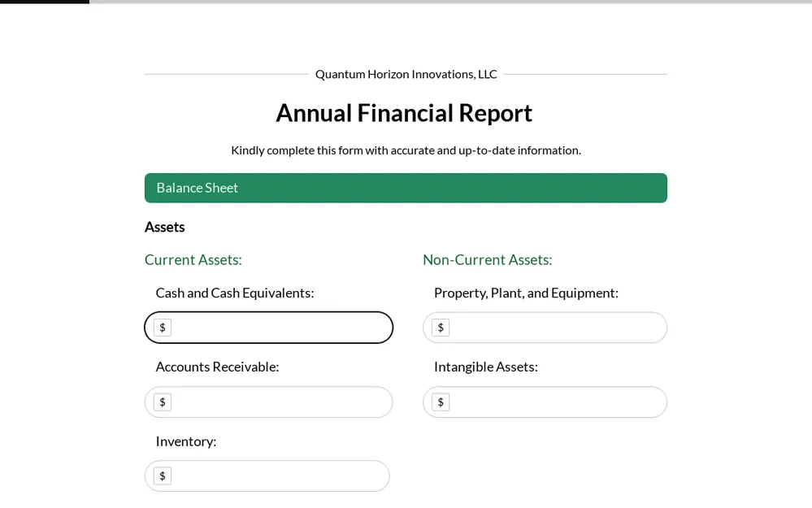
Task: Click the dollar icon in Property, Plant, and Equipment
Action: point(441,328)
